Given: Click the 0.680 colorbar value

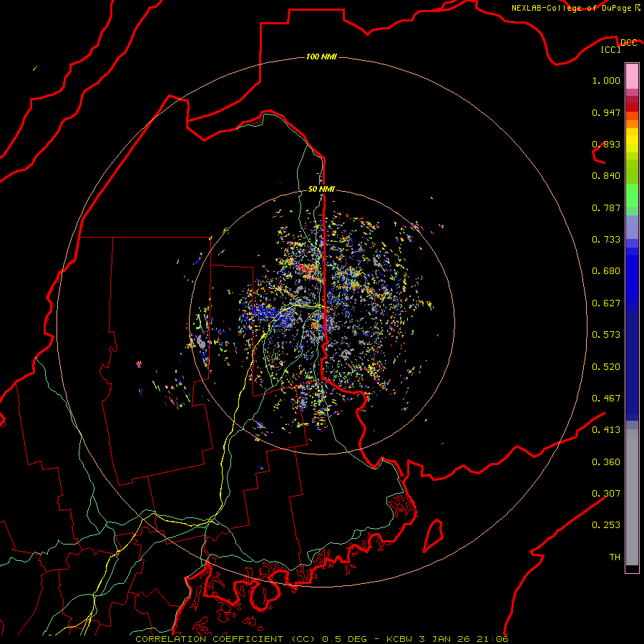Looking at the screenshot, I should pos(606,271).
